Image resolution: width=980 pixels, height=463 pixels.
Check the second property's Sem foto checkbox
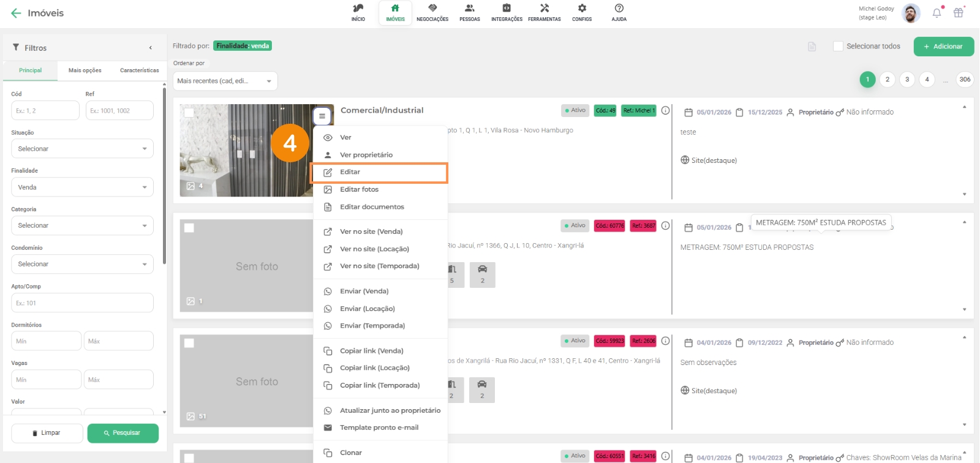(x=189, y=228)
